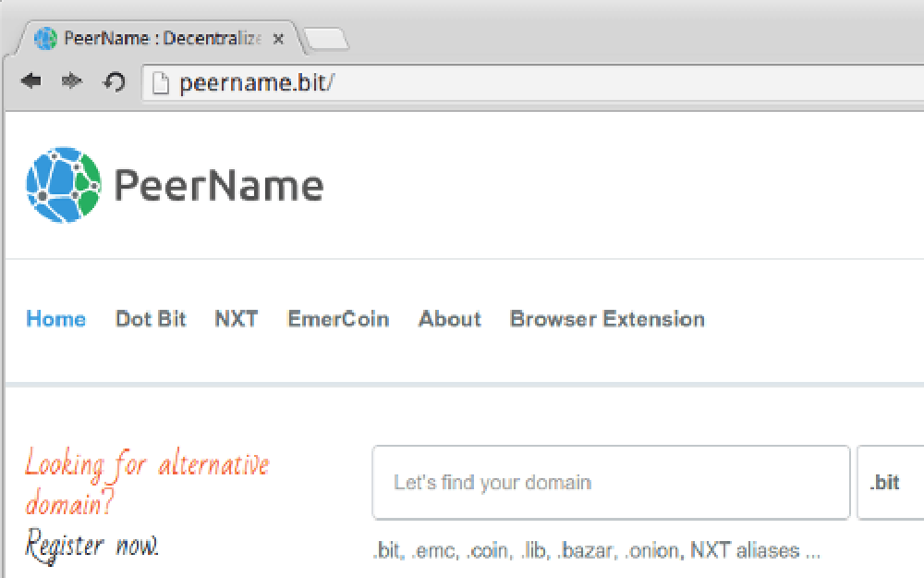Image resolution: width=924 pixels, height=578 pixels.
Task: Open the EmerCoin navigation menu
Action: point(338,319)
